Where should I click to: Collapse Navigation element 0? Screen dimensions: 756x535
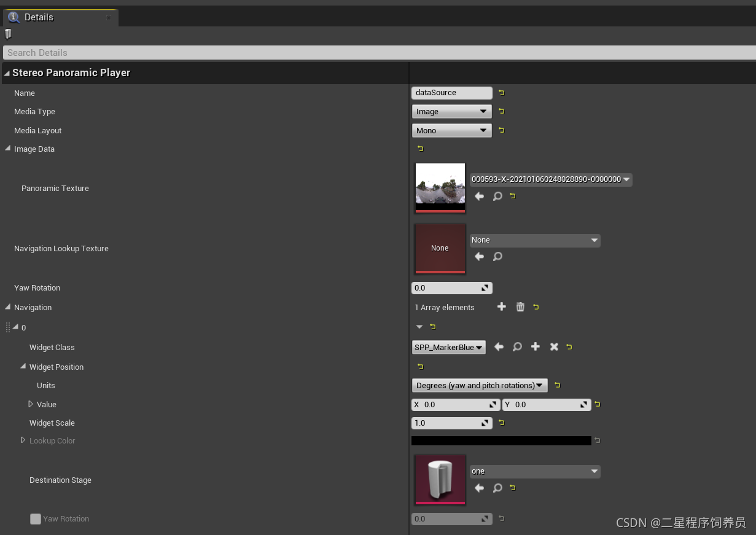(15, 327)
